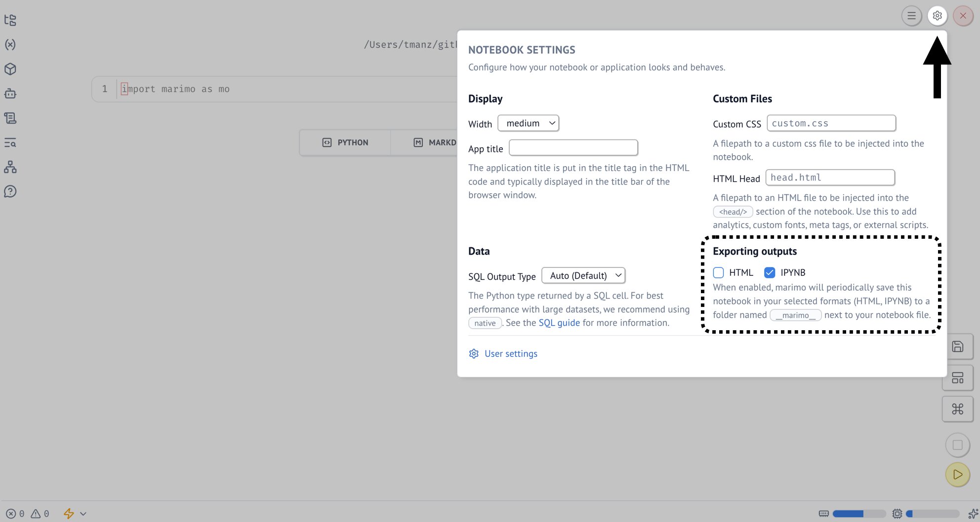Click the lightning runtime mode indicator
Viewport: 980px width, 522px height.
click(x=69, y=514)
